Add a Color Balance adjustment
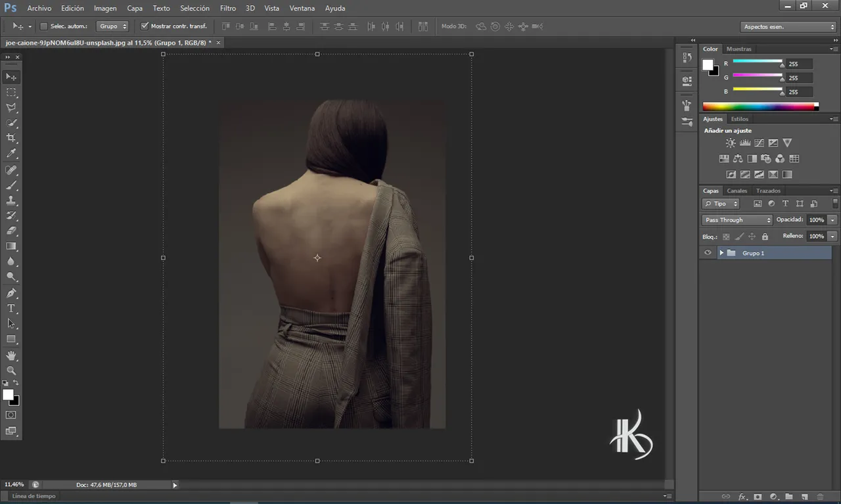 [x=738, y=158]
